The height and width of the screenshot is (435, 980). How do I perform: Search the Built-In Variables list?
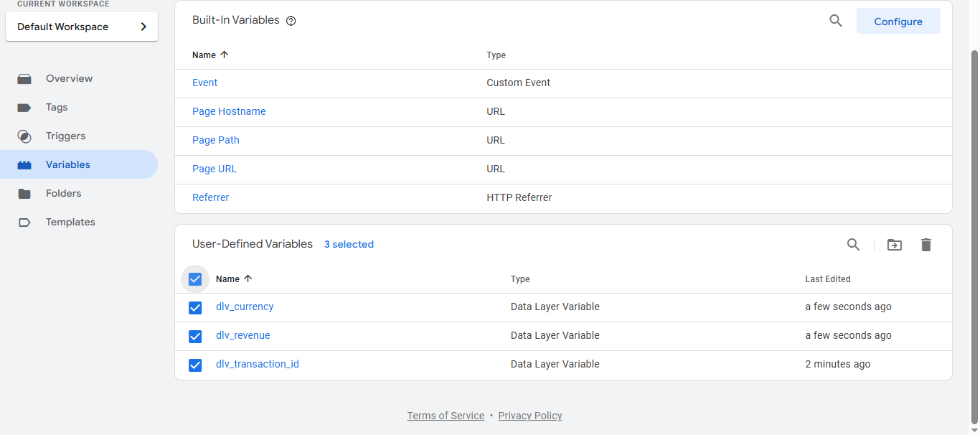click(836, 21)
